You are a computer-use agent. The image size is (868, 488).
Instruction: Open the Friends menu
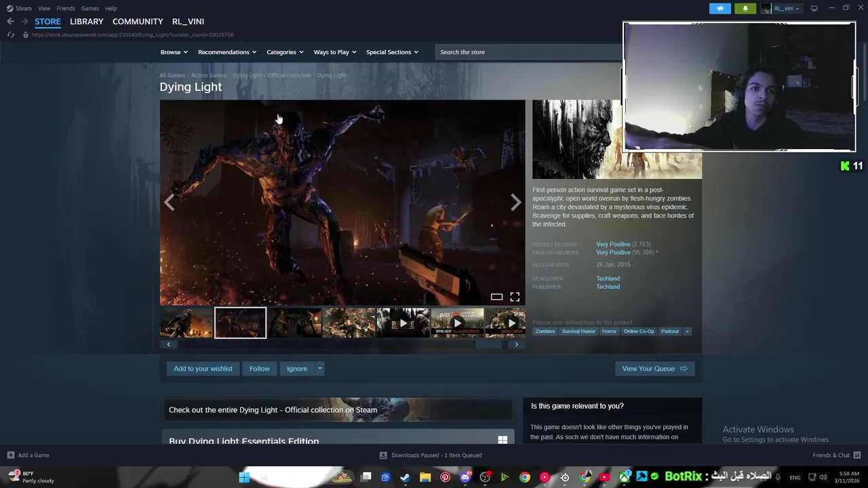[x=66, y=8]
